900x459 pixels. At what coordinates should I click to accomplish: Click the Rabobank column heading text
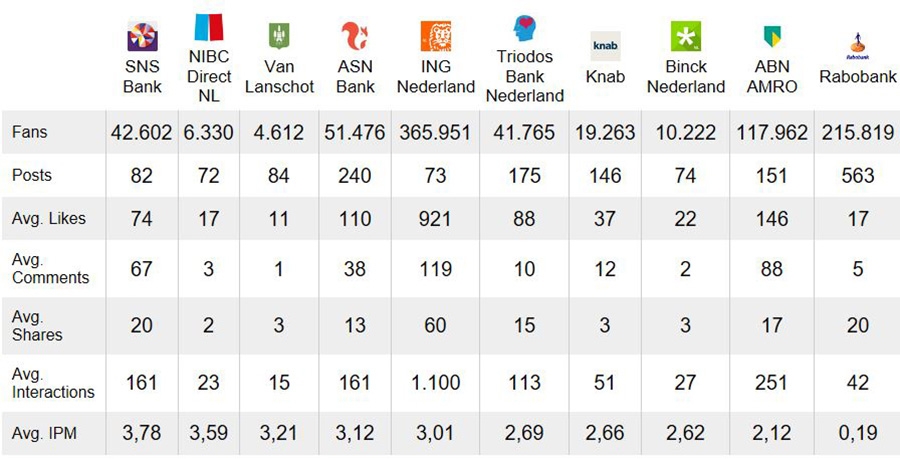856,77
